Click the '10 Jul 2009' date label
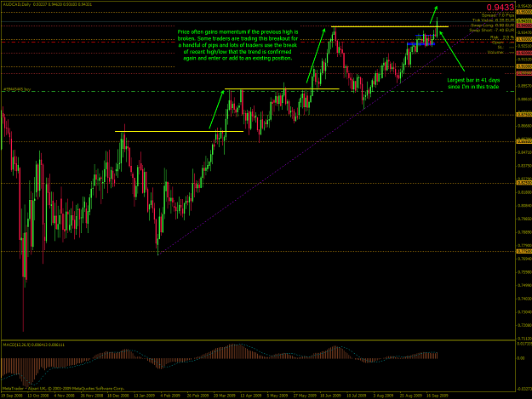 (x=357, y=396)
